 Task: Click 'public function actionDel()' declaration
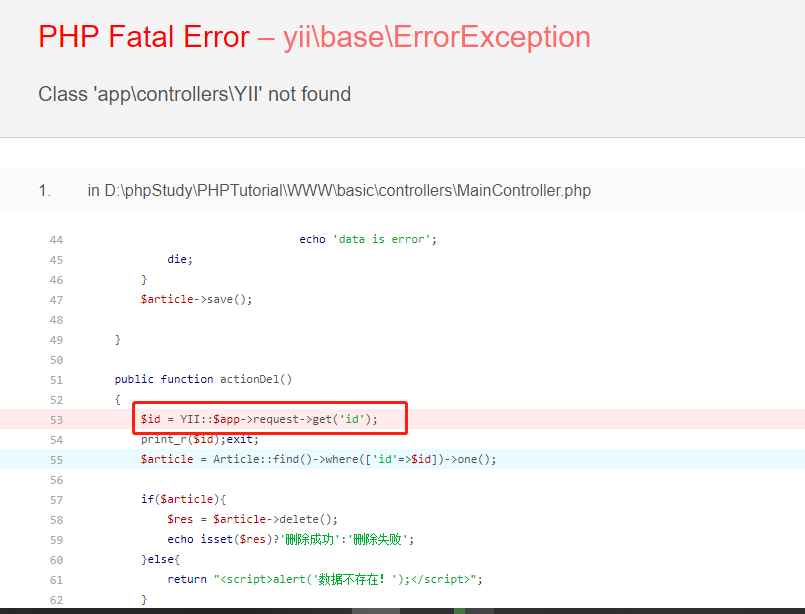click(203, 379)
